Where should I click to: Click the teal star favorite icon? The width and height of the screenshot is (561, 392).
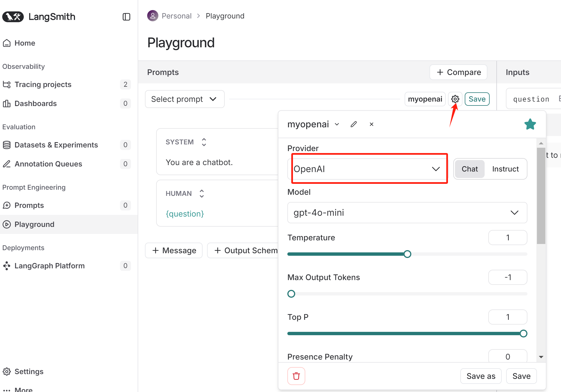point(530,124)
